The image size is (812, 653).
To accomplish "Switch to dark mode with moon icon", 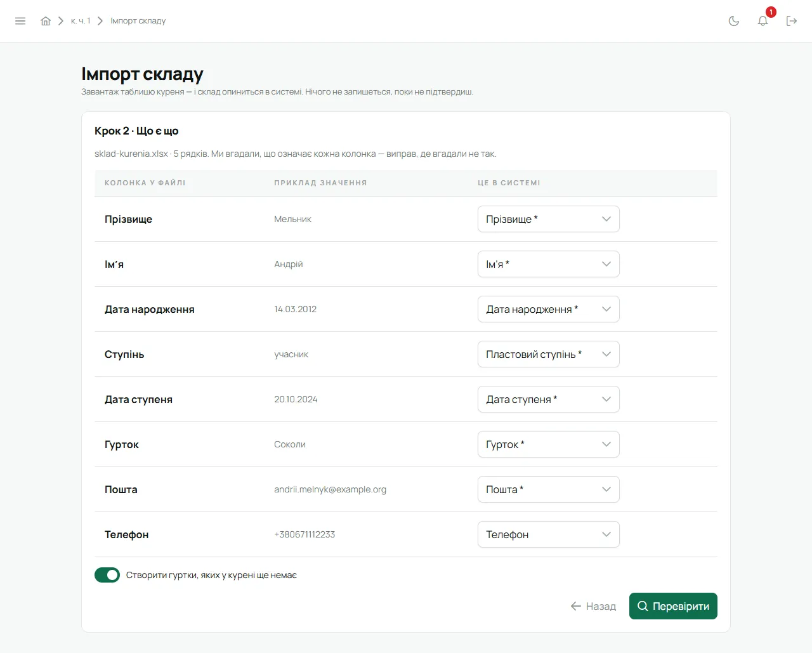I will (x=734, y=21).
